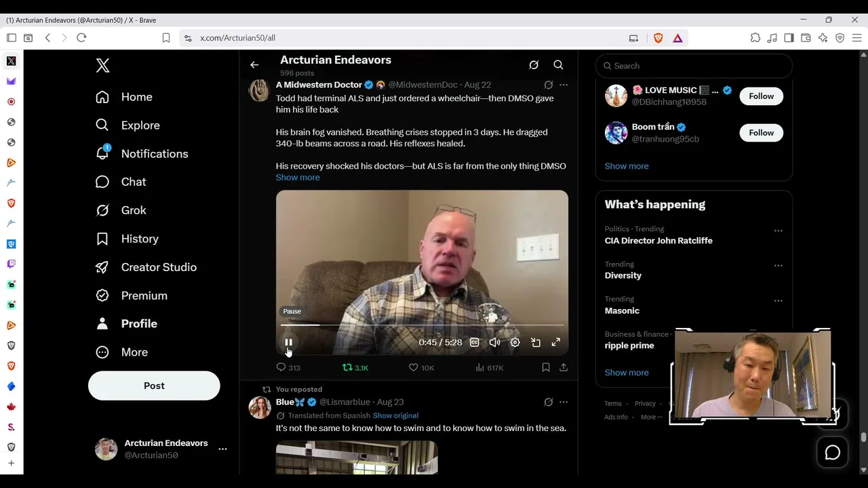Open Creator Studio from the sidebar
The image size is (868, 488).
146,267
